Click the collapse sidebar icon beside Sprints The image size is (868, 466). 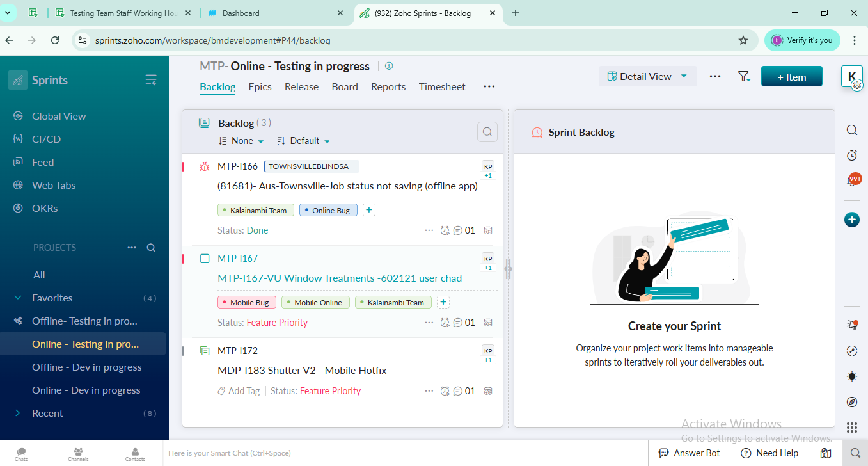151,80
